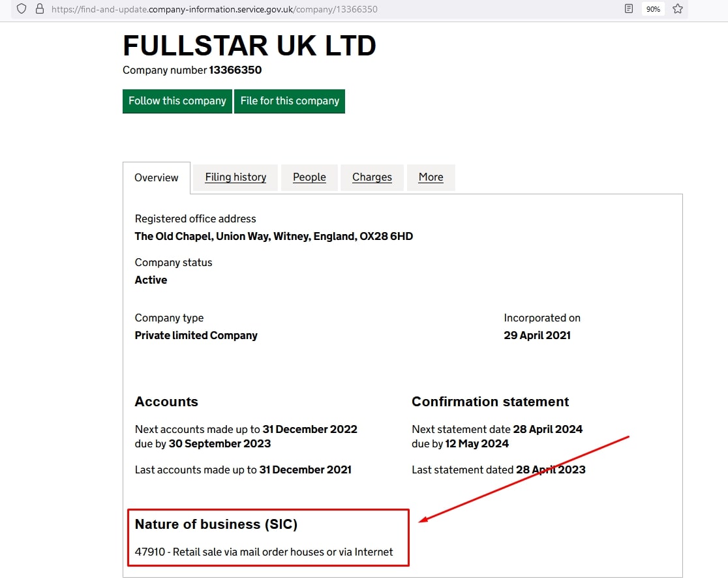Click Last accounts made up to 31 December 2021
The height and width of the screenshot is (581, 728).
pyautogui.click(x=243, y=470)
